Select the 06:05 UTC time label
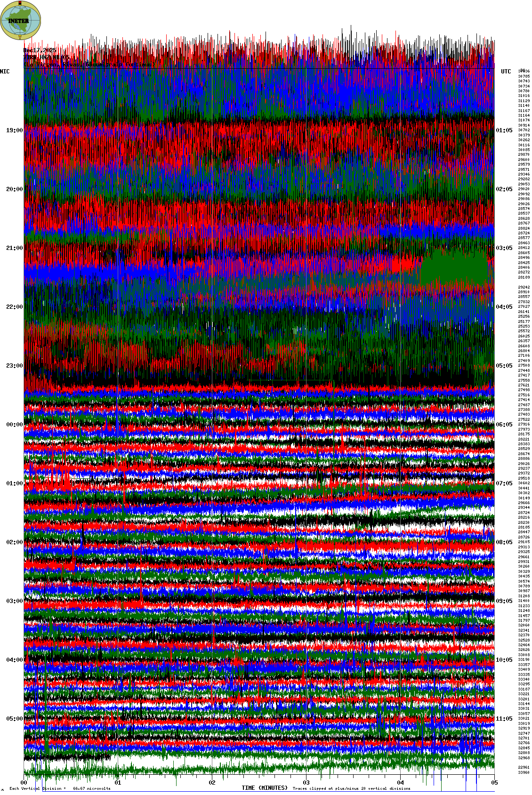 [x=504, y=425]
